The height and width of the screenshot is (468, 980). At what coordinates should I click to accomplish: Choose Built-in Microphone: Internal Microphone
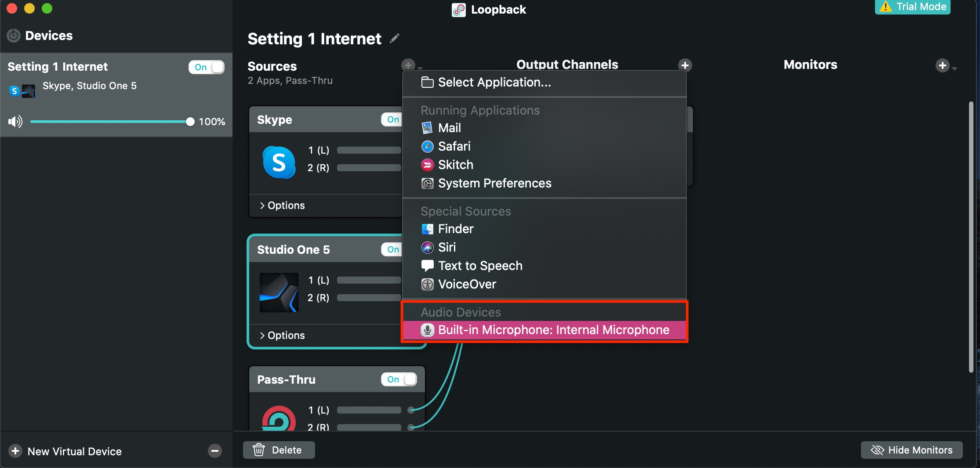(x=544, y=330)
